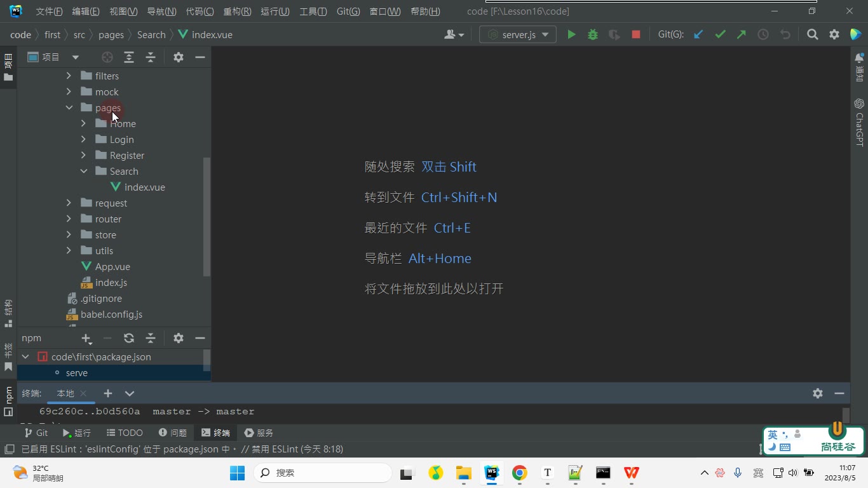Open server.js run configuration dropdown
The height and width of the screenshot is (488, 868).
click(518, 35)
